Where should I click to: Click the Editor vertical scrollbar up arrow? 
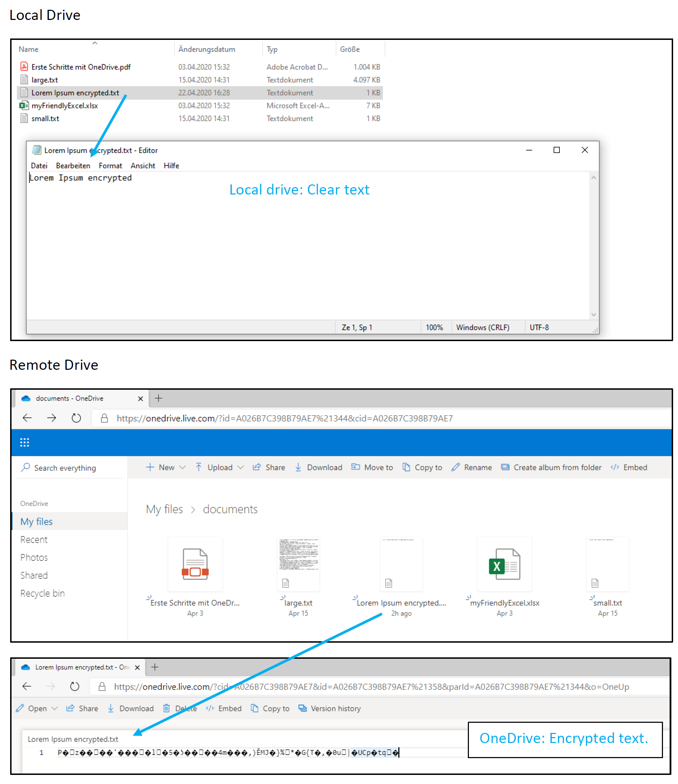(594, 177)
